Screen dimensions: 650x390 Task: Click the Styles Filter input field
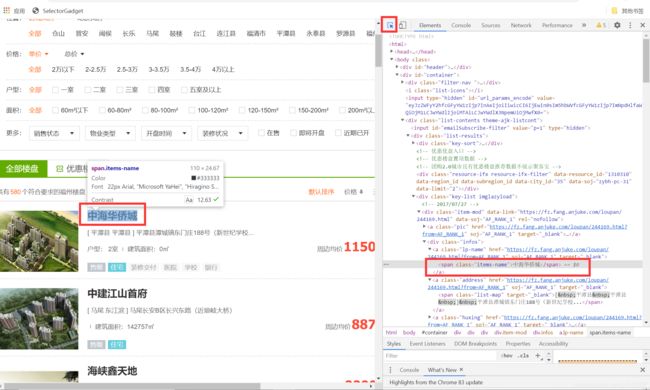click(x=439, y=356)
